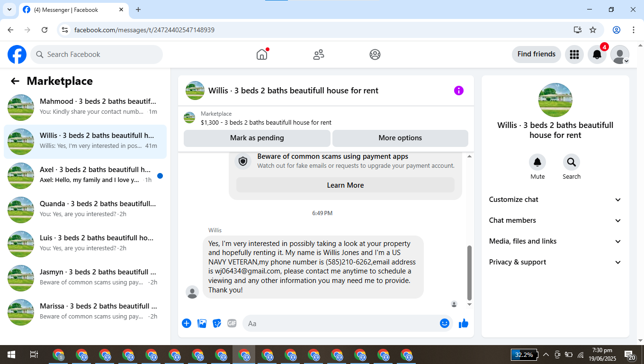The height and width of the screenshot is (364, 644).
Task: Open More options for the listing
Action: pos(400,138)
